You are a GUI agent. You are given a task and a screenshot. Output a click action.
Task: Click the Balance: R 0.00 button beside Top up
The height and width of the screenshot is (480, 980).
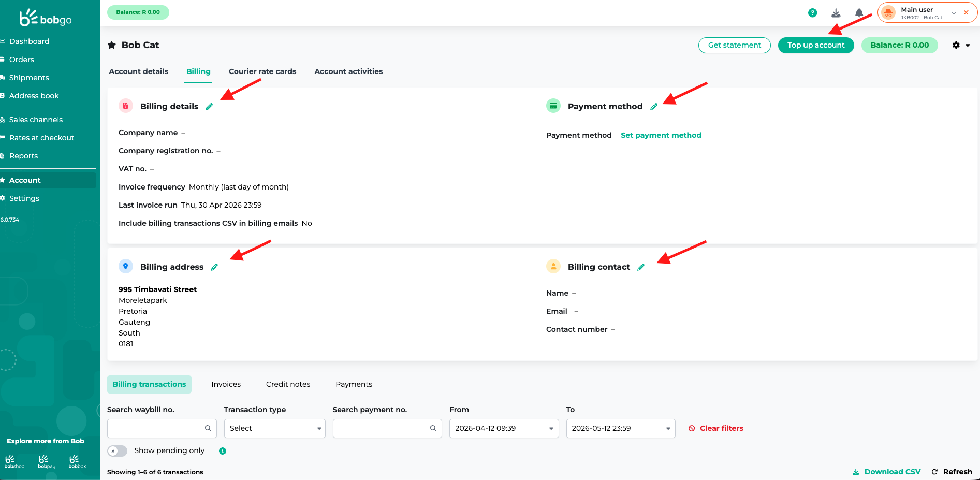900,45
